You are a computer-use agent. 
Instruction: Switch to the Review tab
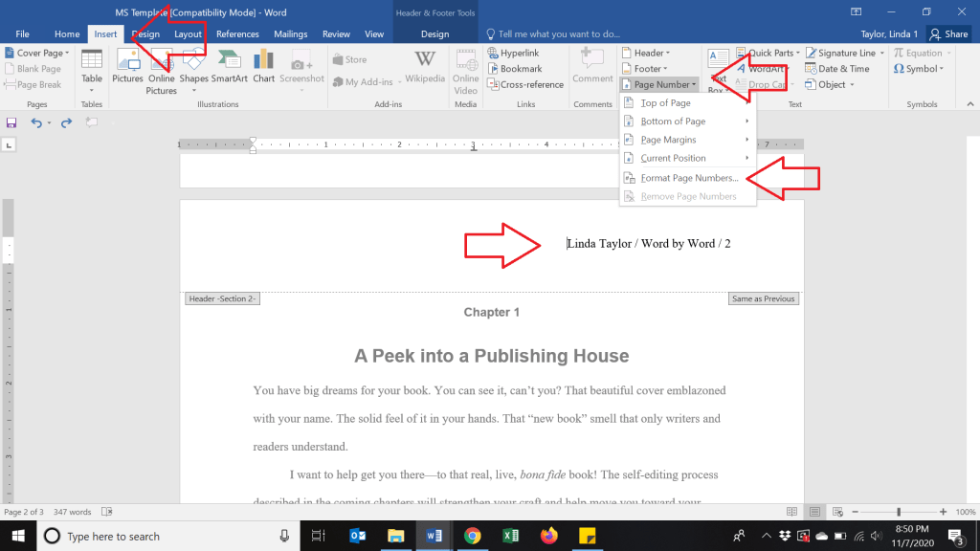coord(336,34)
